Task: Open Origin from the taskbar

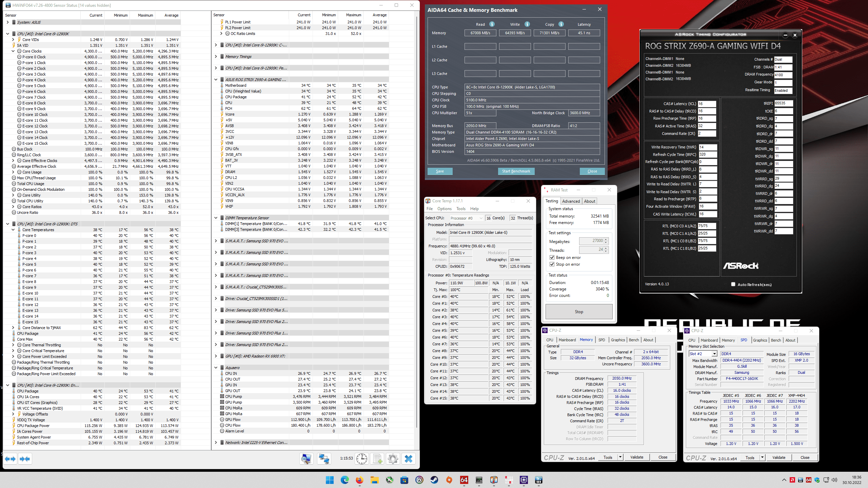Action: coord(449,480)
